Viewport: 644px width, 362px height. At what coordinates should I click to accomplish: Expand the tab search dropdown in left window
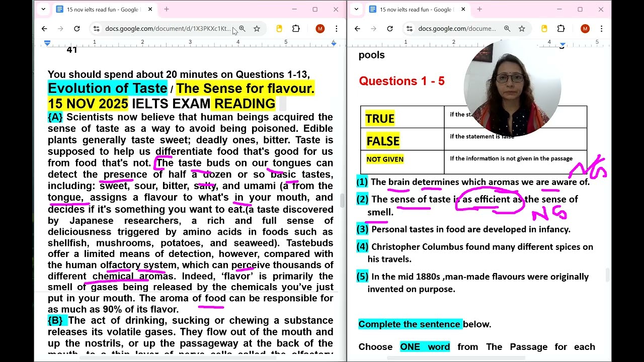pyautogui.click(x=43, y=9)
